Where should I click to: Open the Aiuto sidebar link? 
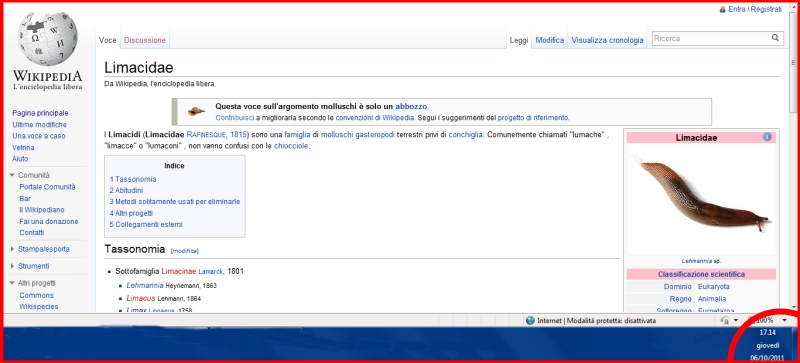point(20,159)
